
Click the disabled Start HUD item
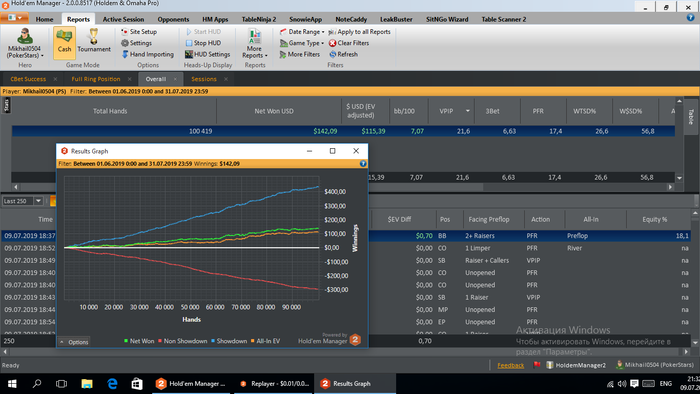(203, 32)
